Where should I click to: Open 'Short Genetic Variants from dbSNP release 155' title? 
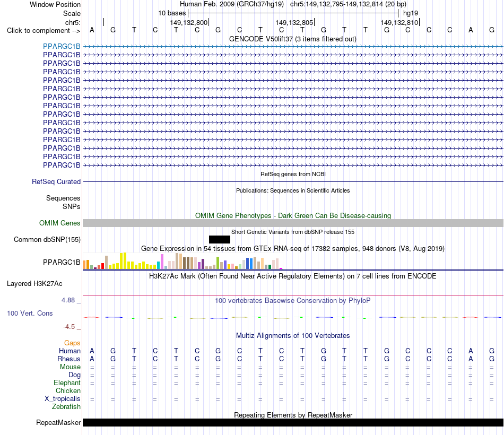point(293,232)
